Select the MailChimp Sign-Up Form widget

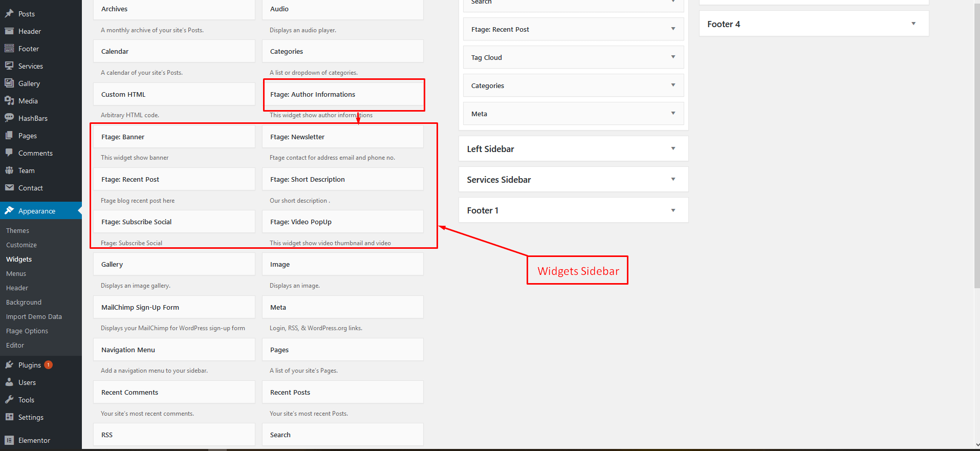point(174,307)
